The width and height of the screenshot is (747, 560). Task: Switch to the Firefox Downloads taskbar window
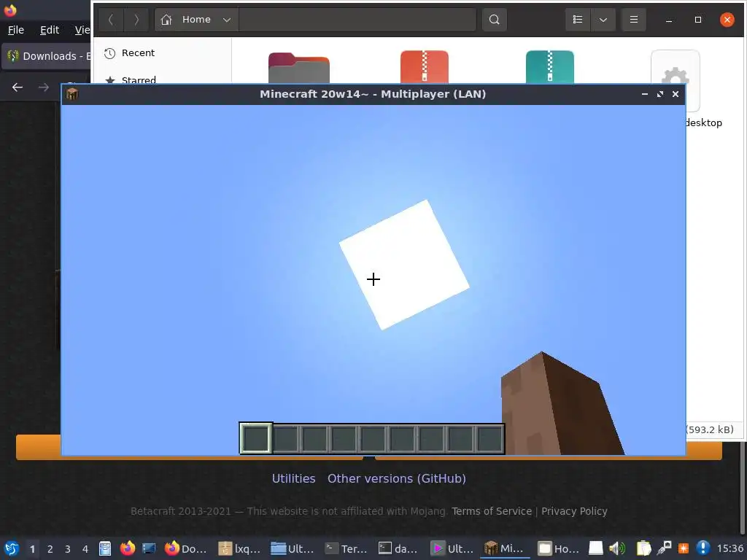186,548
